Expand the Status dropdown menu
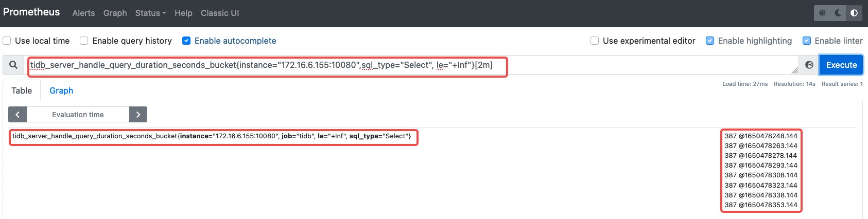868x219 pixels. point(150,13)
